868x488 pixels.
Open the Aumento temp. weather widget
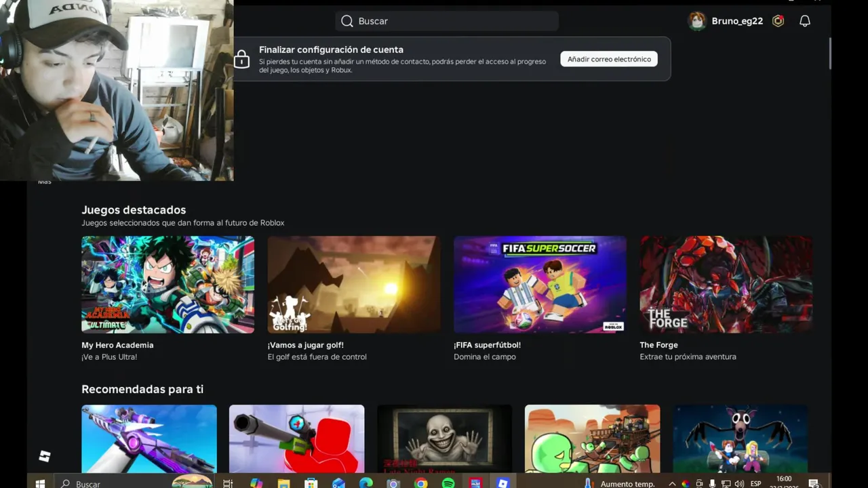coord(620,483)
